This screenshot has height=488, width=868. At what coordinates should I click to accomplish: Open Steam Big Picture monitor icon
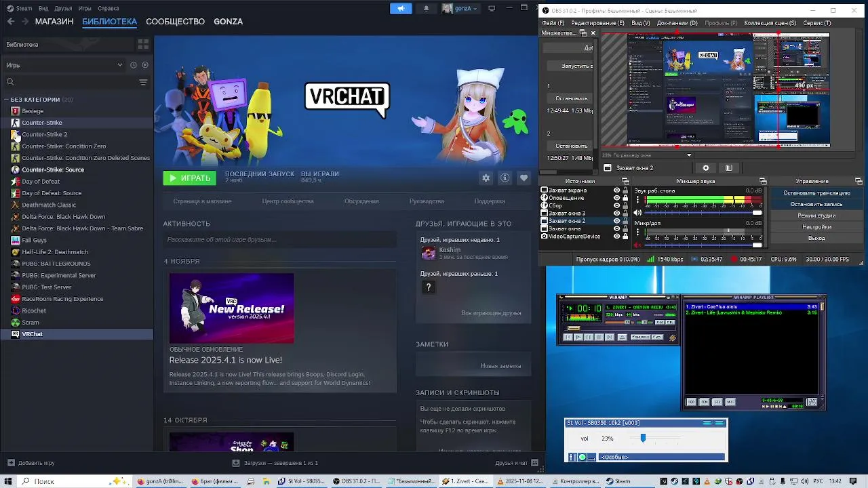(x=492, y=8)
